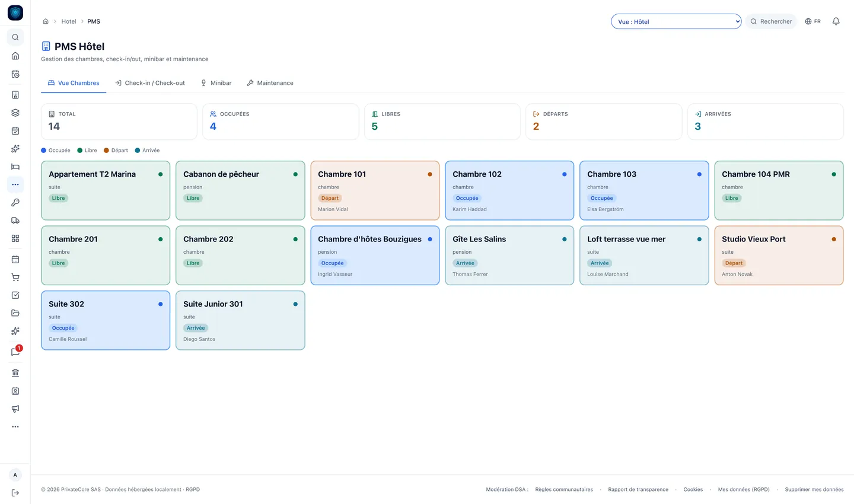This screenshot has height=504, width=854.
Task: Click the Cookies footer link
Action: coord(693,490)
